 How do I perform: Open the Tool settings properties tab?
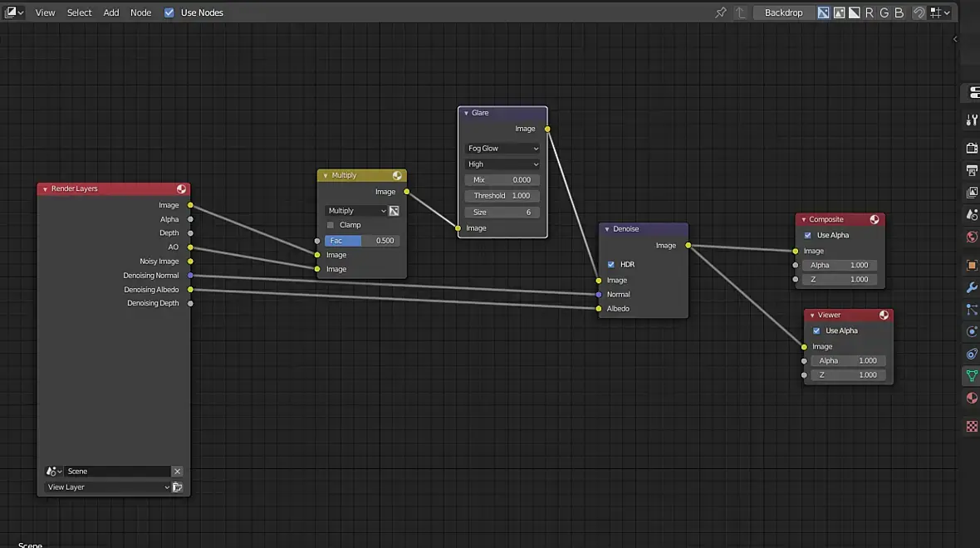(x=972, y=120)
